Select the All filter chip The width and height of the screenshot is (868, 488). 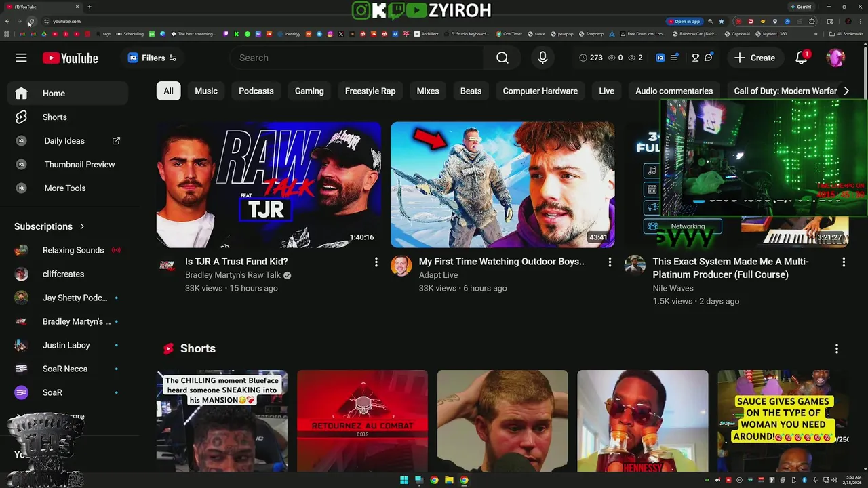pos(168,91)
